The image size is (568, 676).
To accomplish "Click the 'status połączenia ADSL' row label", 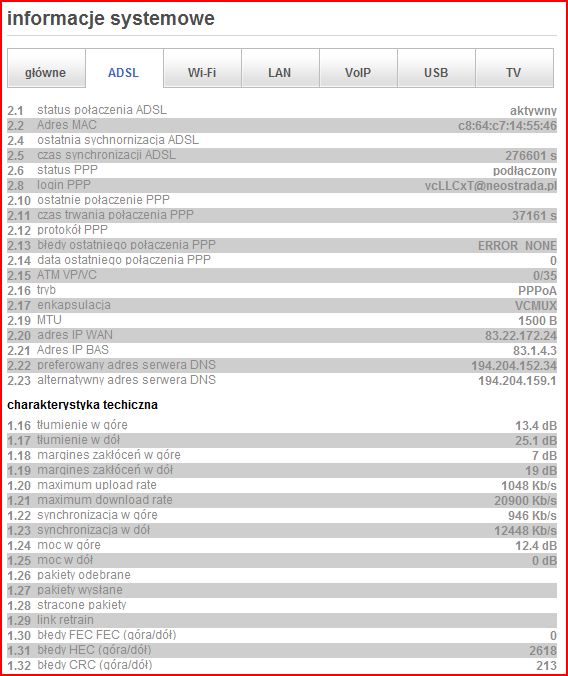I will click(102, 110).
